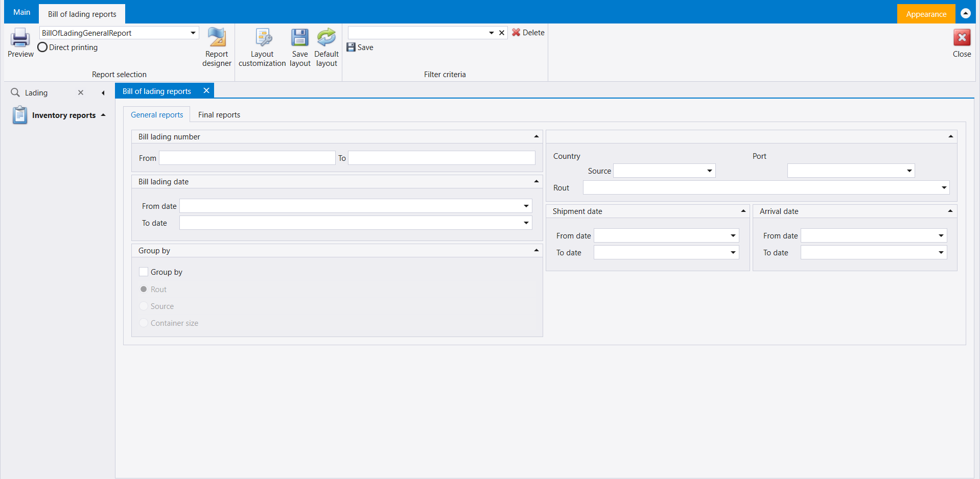Close the Bill of lading reports document tab
This screenshot has height=479, width=980.
[x=206, y=90]
